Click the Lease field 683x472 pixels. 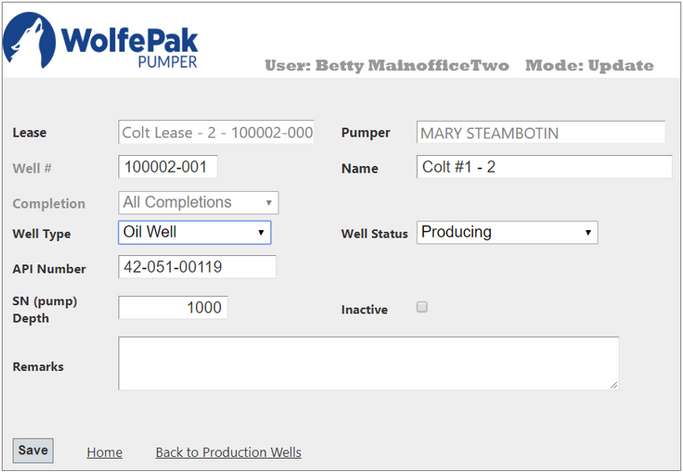216,132
